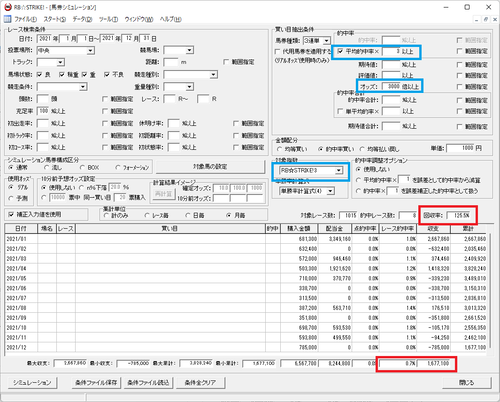Image resolution: width=500 pixels, height=402 pixels.
Task: Uncheck the 不良 track condition checkbox
Action: click(x=107, y=75)
